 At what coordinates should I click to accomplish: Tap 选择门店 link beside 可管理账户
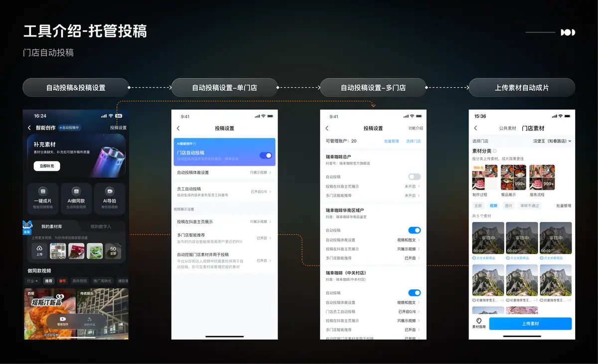(x=413, y=141)
